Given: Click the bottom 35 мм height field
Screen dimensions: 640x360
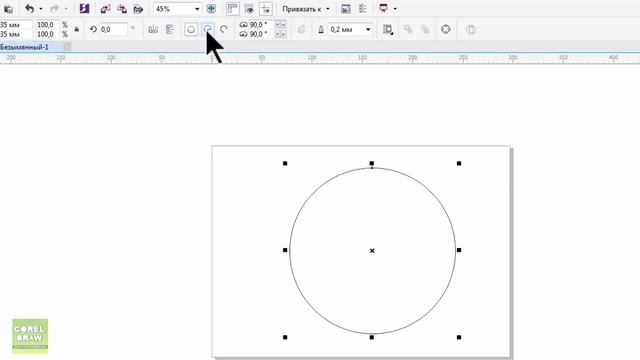Looking at the screenshot, I should coord(16,34).
